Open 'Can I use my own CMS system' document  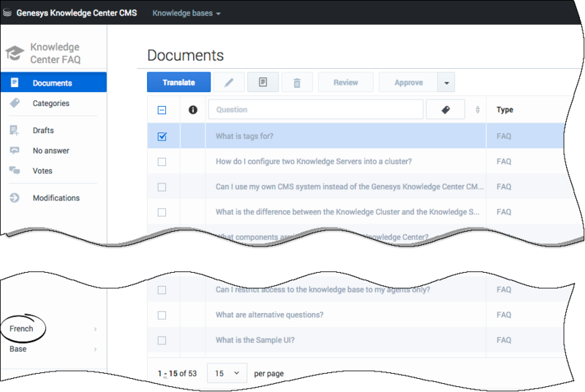pyautogui.click(x=350, y=186)
